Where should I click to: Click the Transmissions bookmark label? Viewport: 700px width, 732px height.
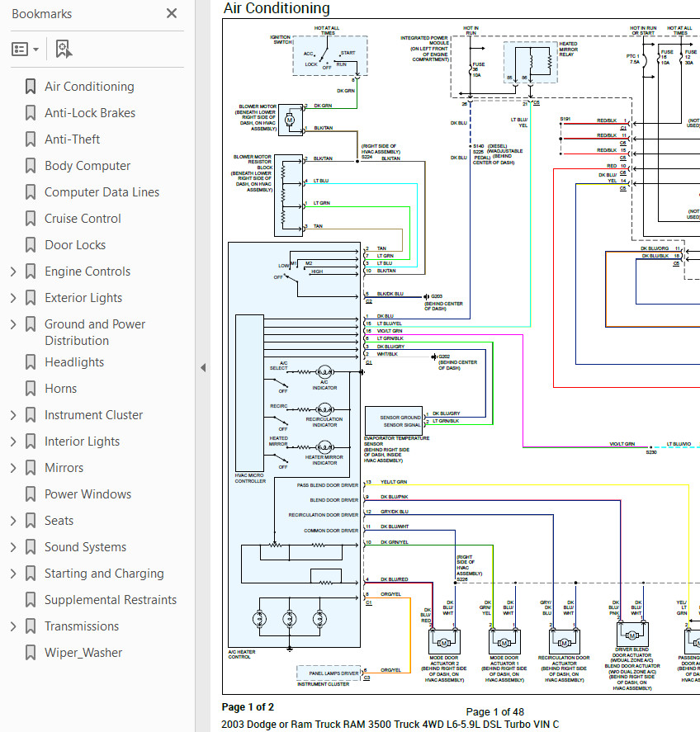pyautogui.click(x=82, y=626)
